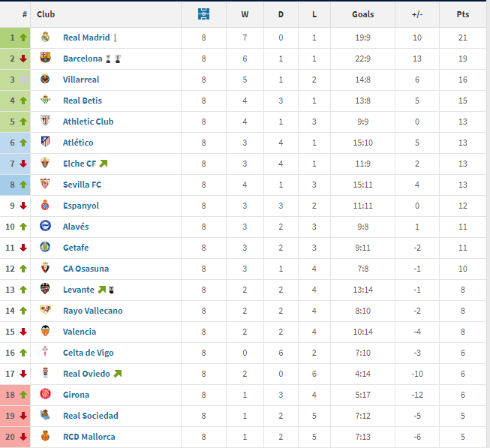Click the matches played column header icon
The height and width of the screenshot is (448, 490).
tap(203, 14)
